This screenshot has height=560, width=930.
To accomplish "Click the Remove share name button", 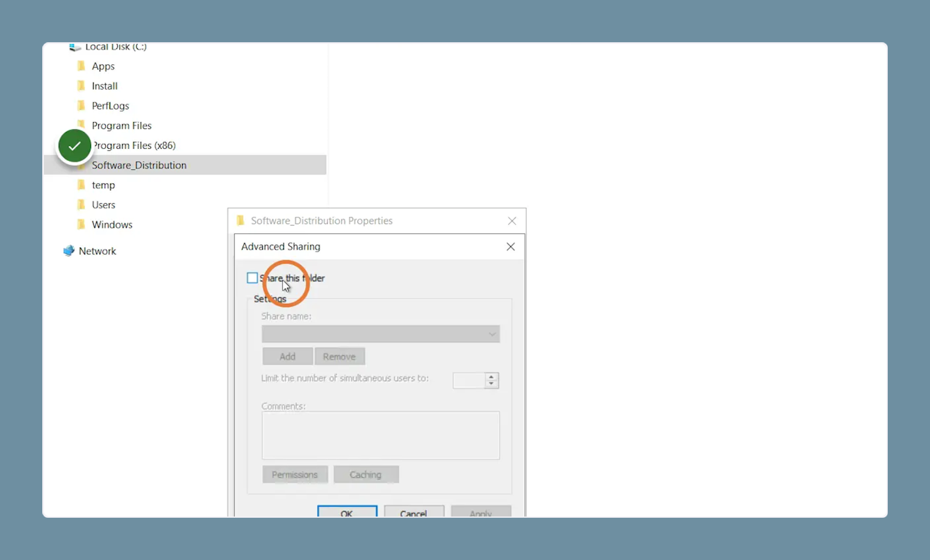I will click(339, 356).
